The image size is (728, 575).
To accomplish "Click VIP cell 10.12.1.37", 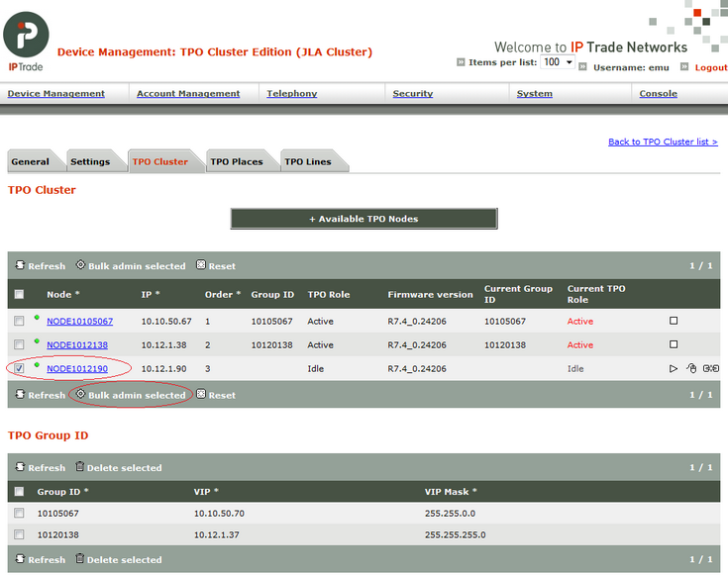I will click(216, 534).
